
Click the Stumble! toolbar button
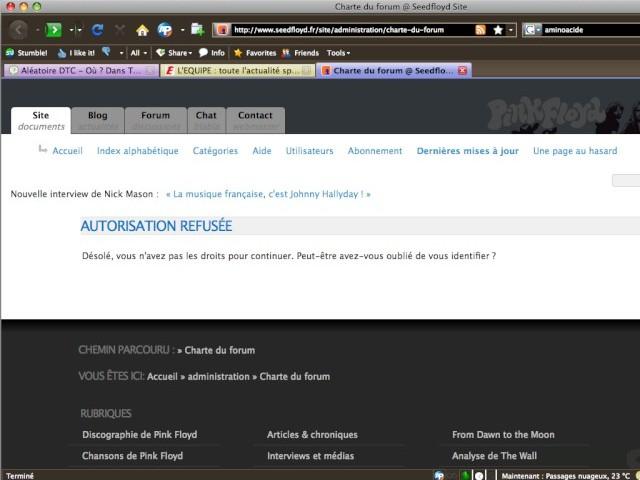coord(26,53)
